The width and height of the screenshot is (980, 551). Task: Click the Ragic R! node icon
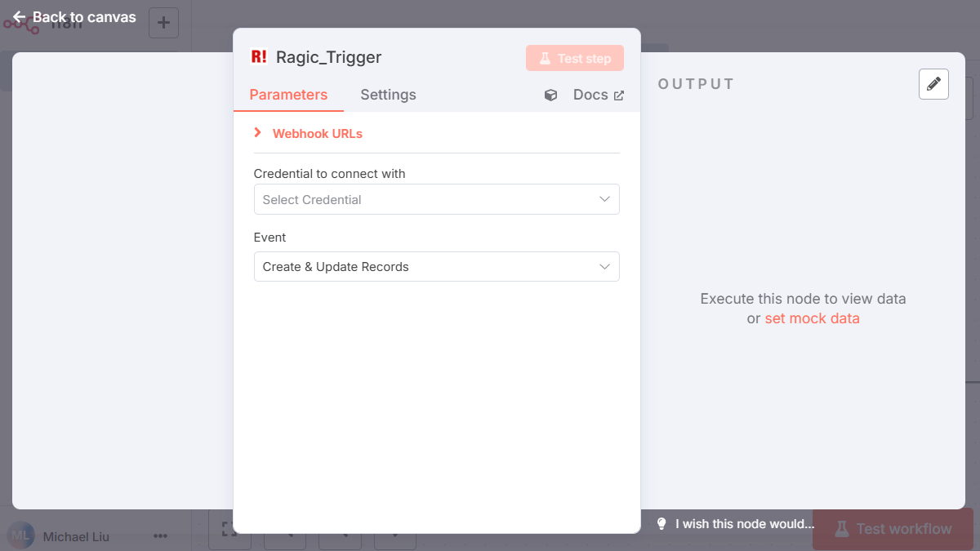tap(259, 56)
